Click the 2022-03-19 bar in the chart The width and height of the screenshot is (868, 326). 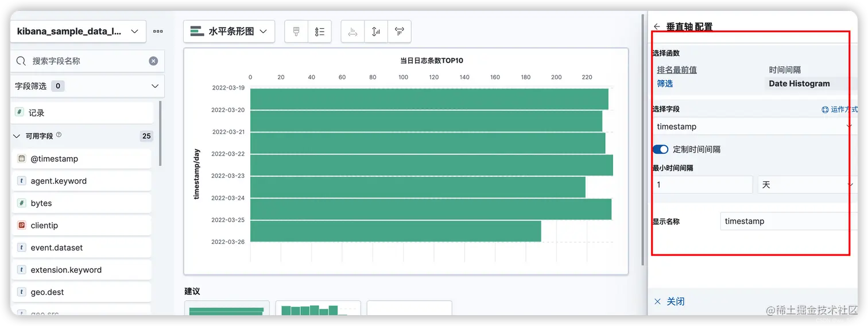tap(429, 99)
